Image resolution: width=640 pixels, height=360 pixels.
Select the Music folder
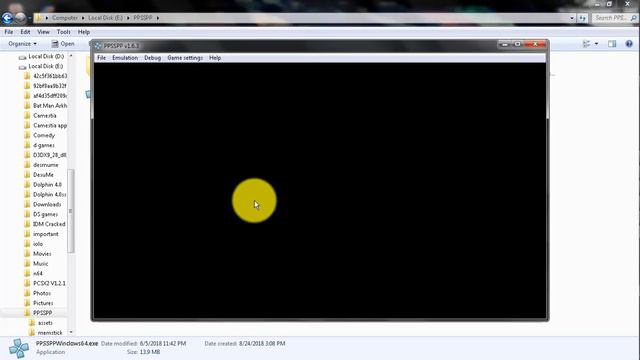pyautogui.click(x=40, y=264)
